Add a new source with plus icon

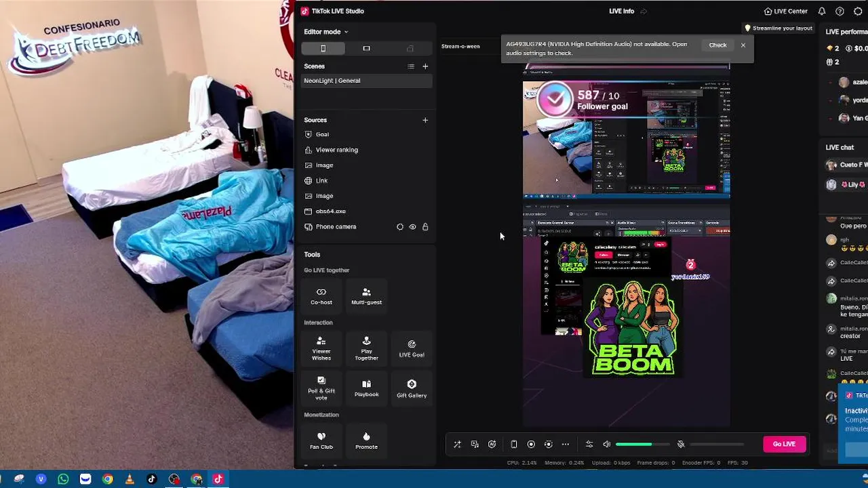425,120
